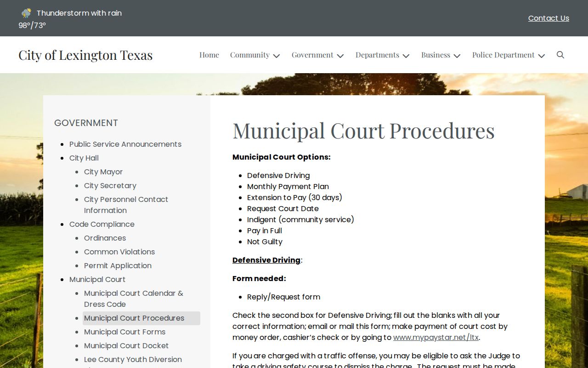Click the thunderstorm weather icon
Image resolution: width=588 pixels, height=368 pixels.
coord(26,13)
